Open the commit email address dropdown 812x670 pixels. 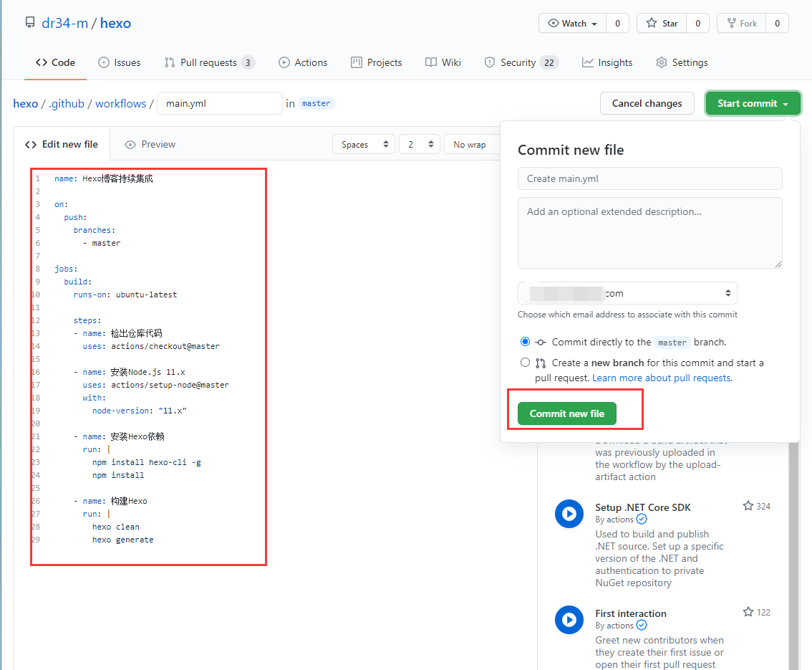click(627, 293)
